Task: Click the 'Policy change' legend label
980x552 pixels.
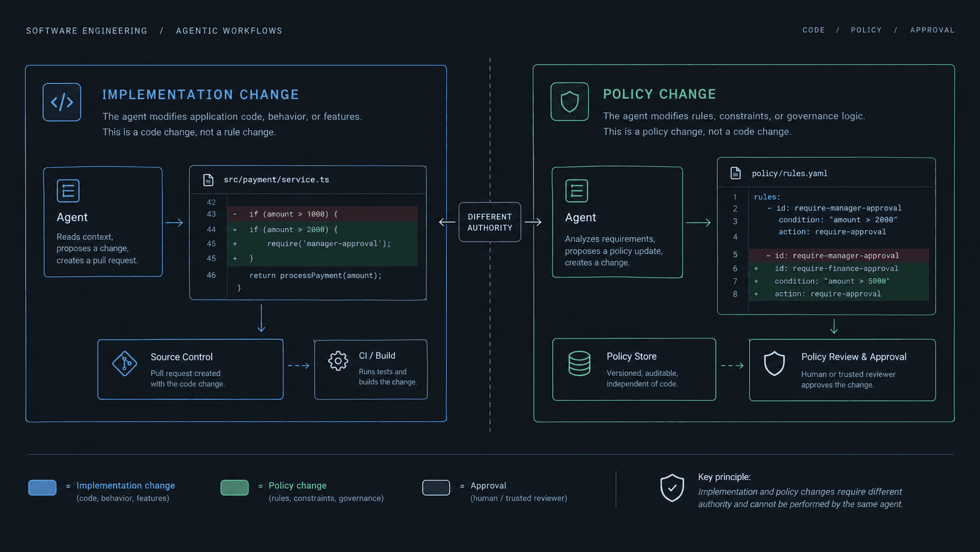Action: [298, 485]
